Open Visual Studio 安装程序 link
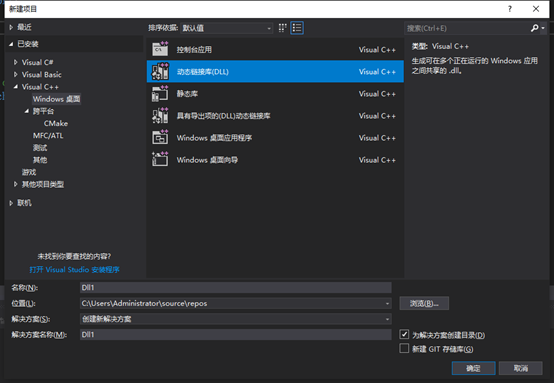 click(75, 270)
